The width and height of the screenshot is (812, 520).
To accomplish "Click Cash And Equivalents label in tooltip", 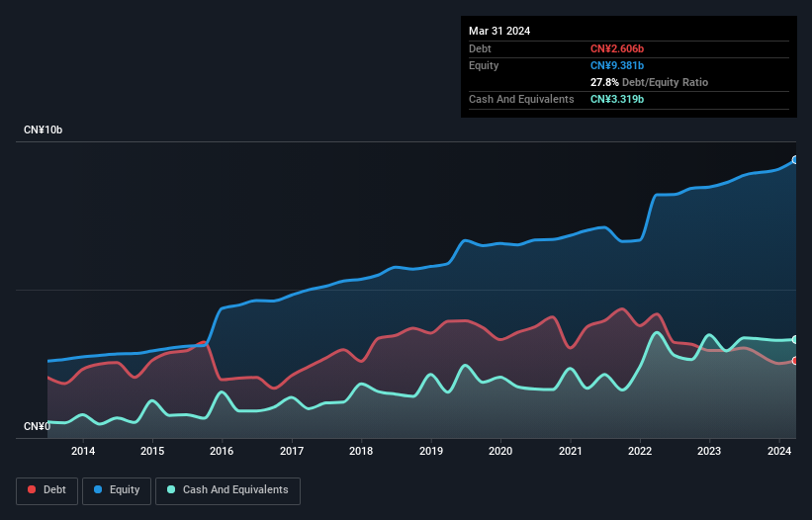I will point(521,99).
